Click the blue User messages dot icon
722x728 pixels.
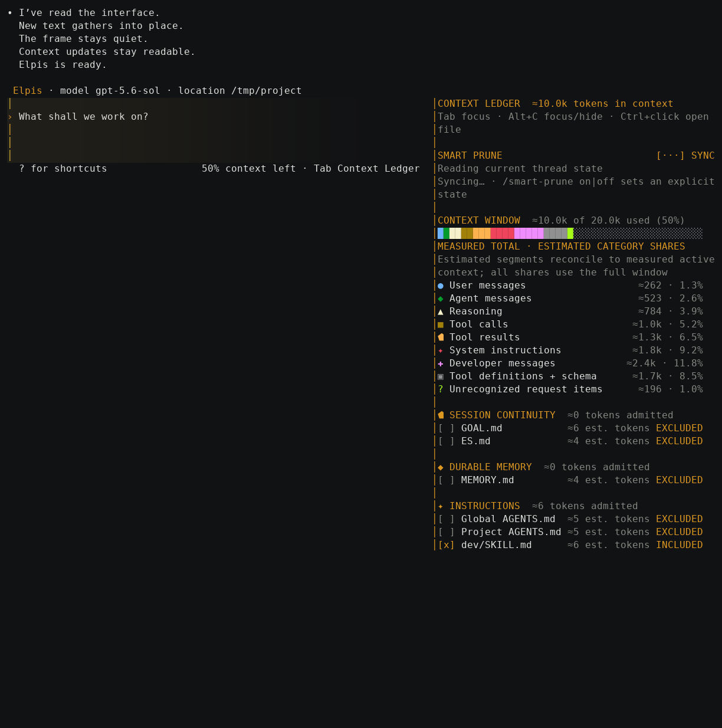[x=441, y=286]
